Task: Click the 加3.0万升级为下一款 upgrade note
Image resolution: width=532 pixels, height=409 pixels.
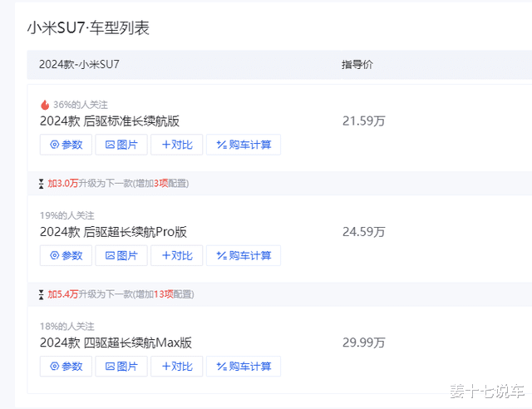Action: pyautogui.click(x=118, y=184)
